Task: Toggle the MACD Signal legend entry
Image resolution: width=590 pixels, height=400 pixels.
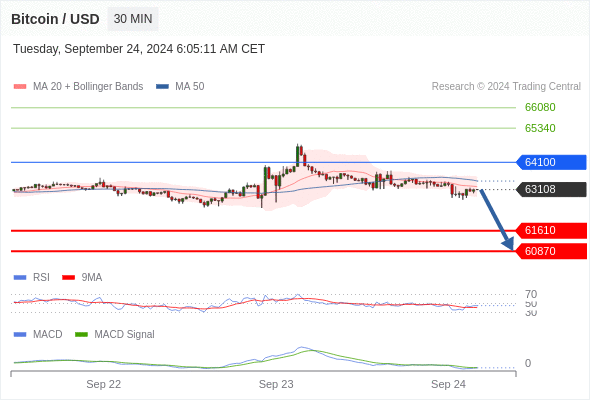Action: click(115, 334)
